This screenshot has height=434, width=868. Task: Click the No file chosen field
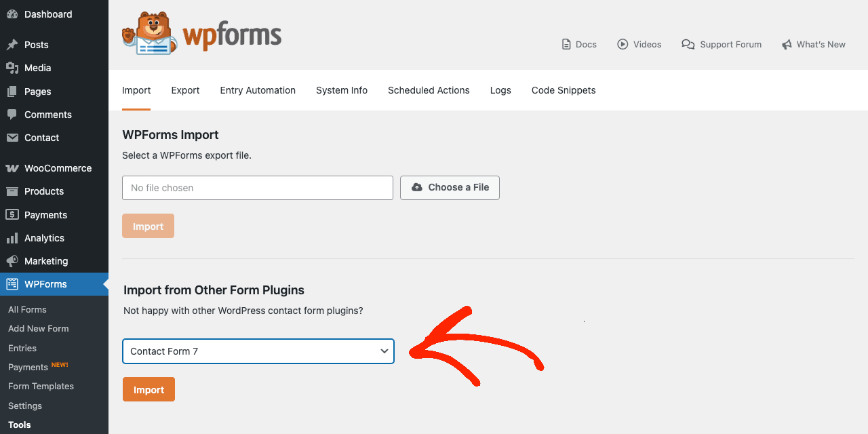coord(258,188)
